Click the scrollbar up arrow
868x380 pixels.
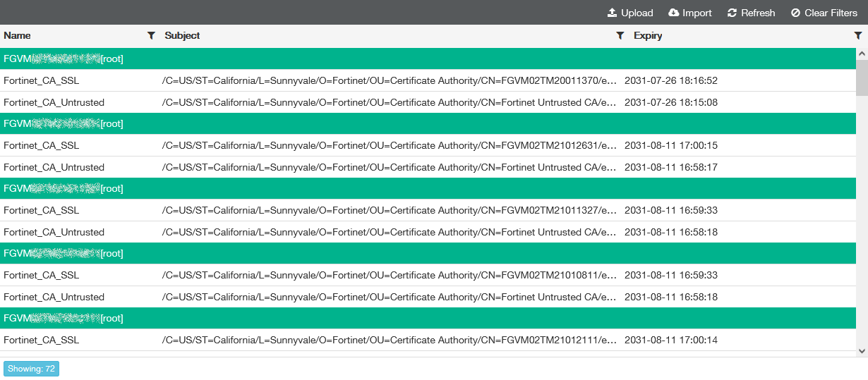click(862, 54)
